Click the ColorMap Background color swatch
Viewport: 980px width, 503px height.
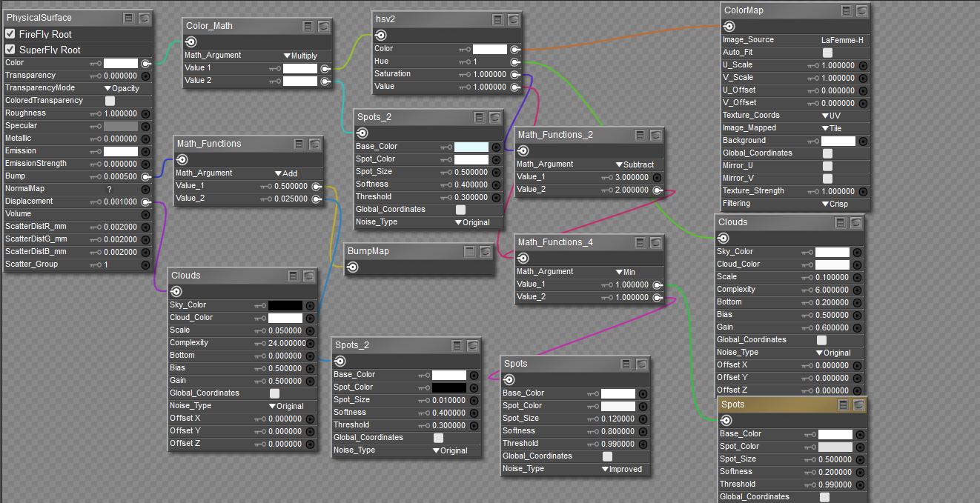[838, 141]
